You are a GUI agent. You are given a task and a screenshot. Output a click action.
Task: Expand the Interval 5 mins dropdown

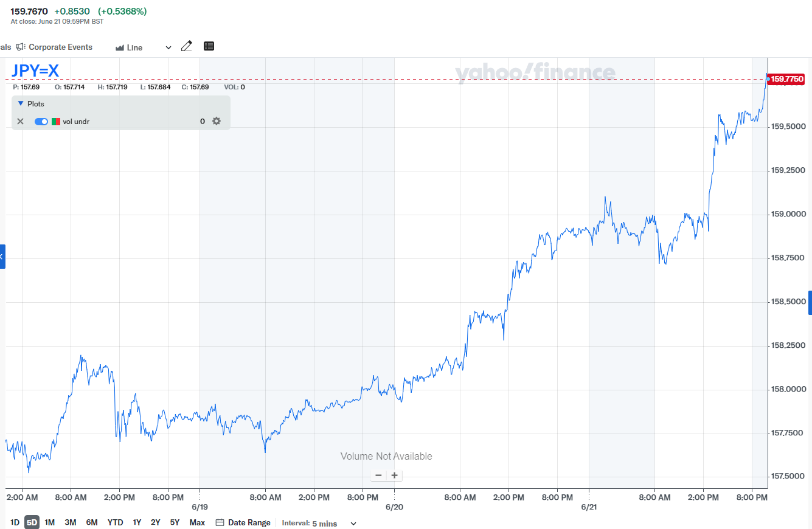click(x=353, y=524)
